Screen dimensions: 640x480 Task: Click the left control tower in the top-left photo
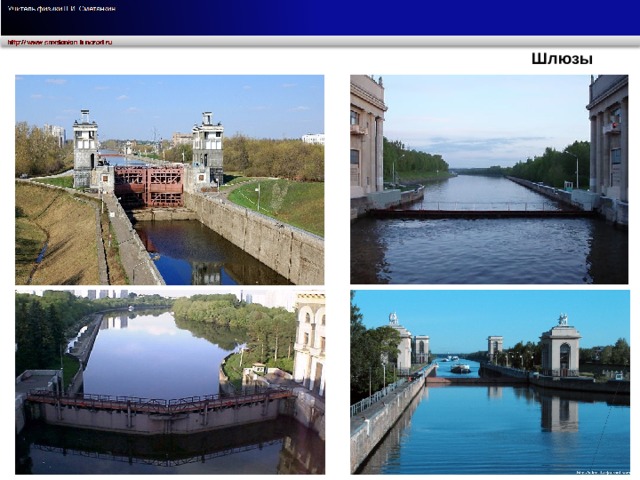pyautogui.click(x=86, y=149)
